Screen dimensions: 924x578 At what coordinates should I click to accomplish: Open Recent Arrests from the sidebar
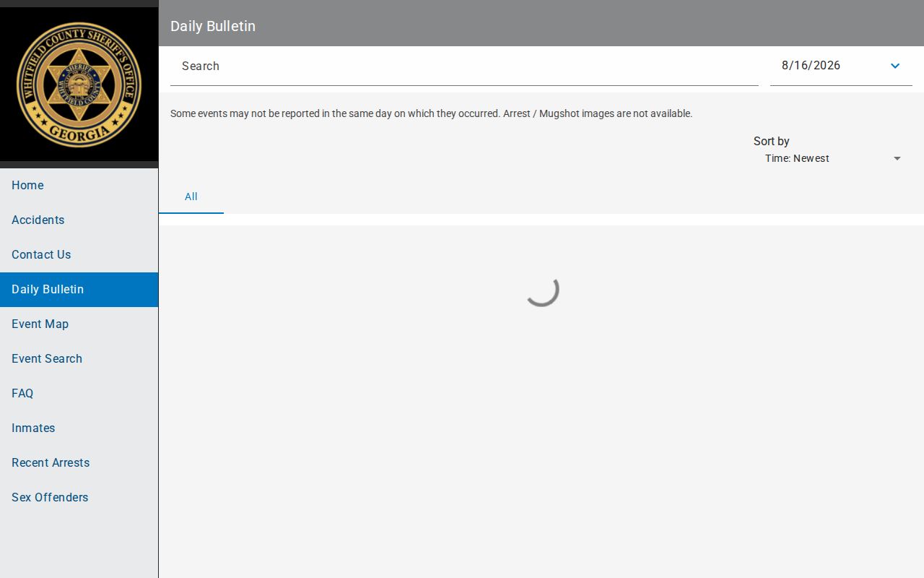pos(79,463)
